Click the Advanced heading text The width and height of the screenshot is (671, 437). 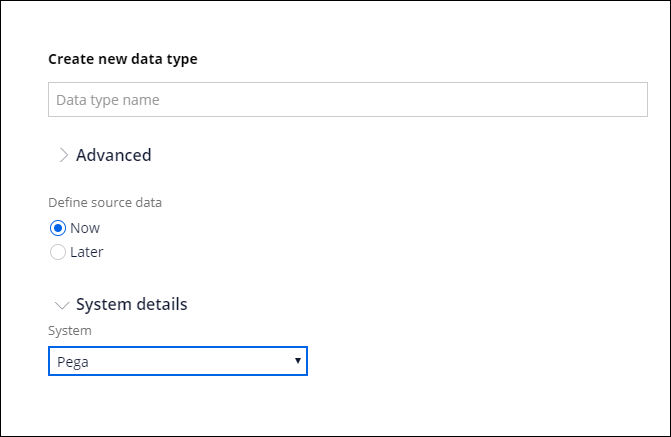(x=113, y=155)
